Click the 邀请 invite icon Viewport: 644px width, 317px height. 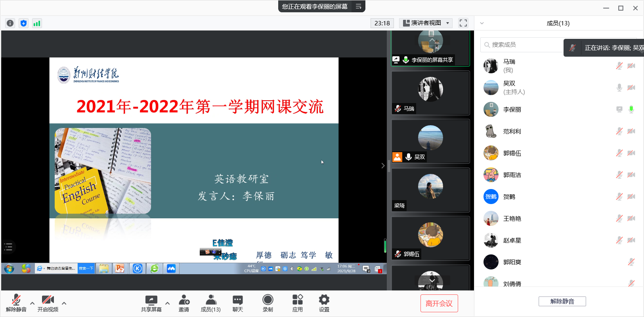pos(184,303)
